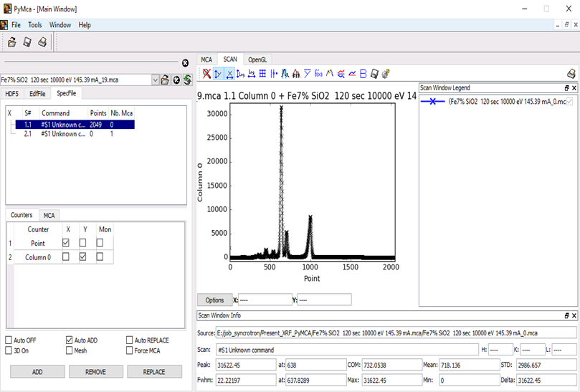580x392 pixels.
Task: Enable Force MCA checkbox
Action: (130, 350)
